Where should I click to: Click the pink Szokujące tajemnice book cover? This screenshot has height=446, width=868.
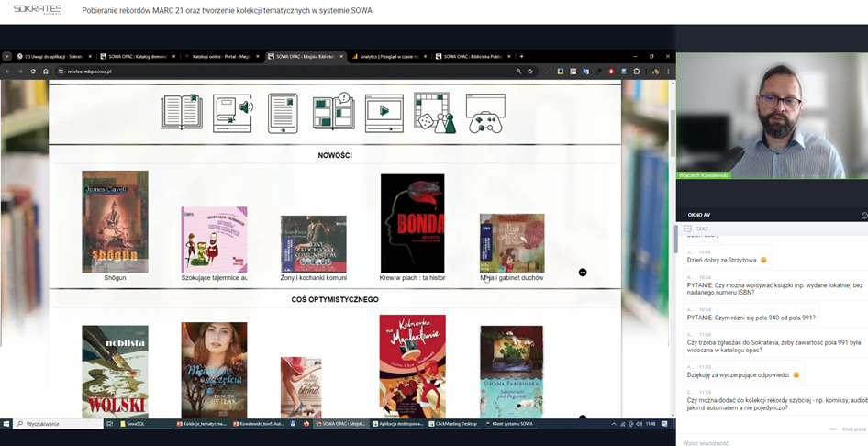[214, 240]
